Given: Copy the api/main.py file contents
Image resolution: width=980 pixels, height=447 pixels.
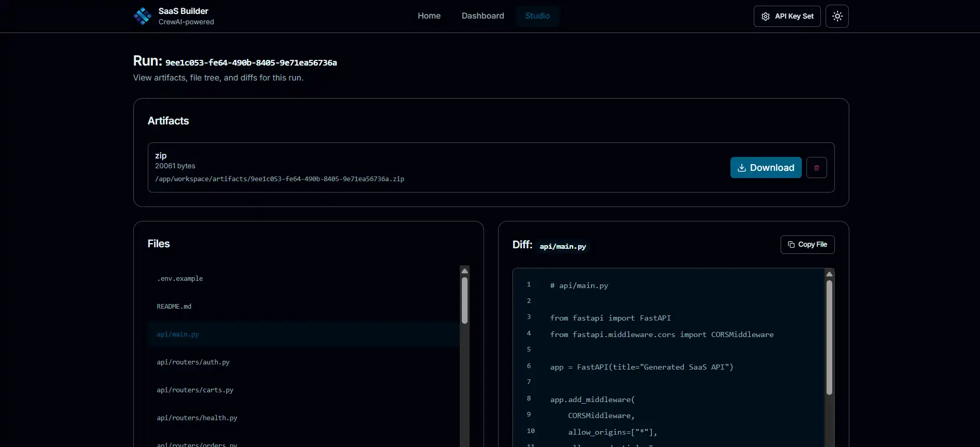Looking at the screenshot, I should coord(807,245).
